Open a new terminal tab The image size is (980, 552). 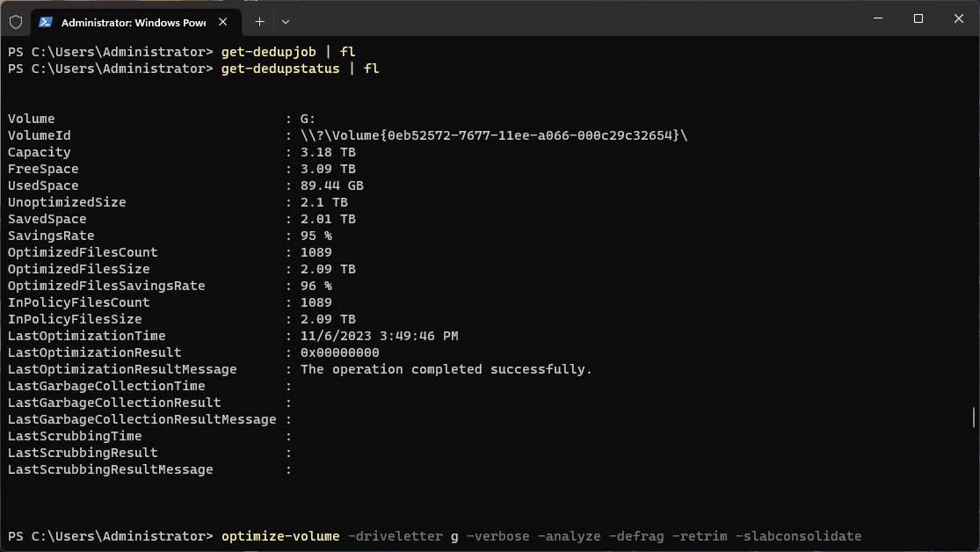pyautogui.click(x=259, y=21)
